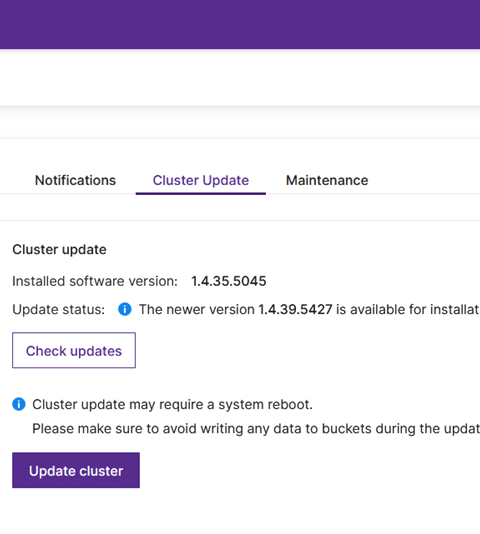This screenshot has height=534, width=480.
Task: Click the Check updates button
Action: (x=74, y=350)
